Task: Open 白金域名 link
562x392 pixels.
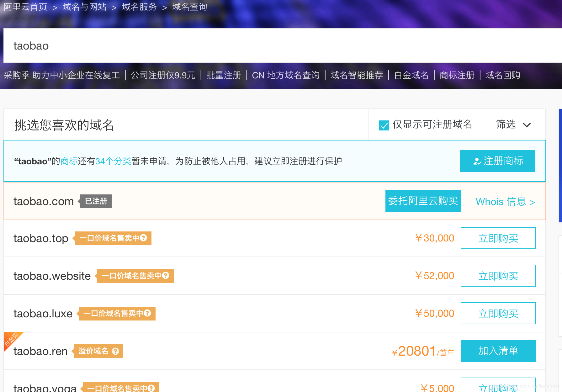Action: click(x=411, y=75)
